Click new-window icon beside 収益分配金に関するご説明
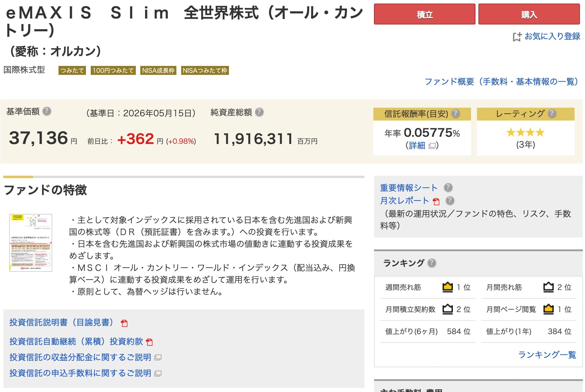The height and width of the screenshot is (392, 585). (158, 357)
